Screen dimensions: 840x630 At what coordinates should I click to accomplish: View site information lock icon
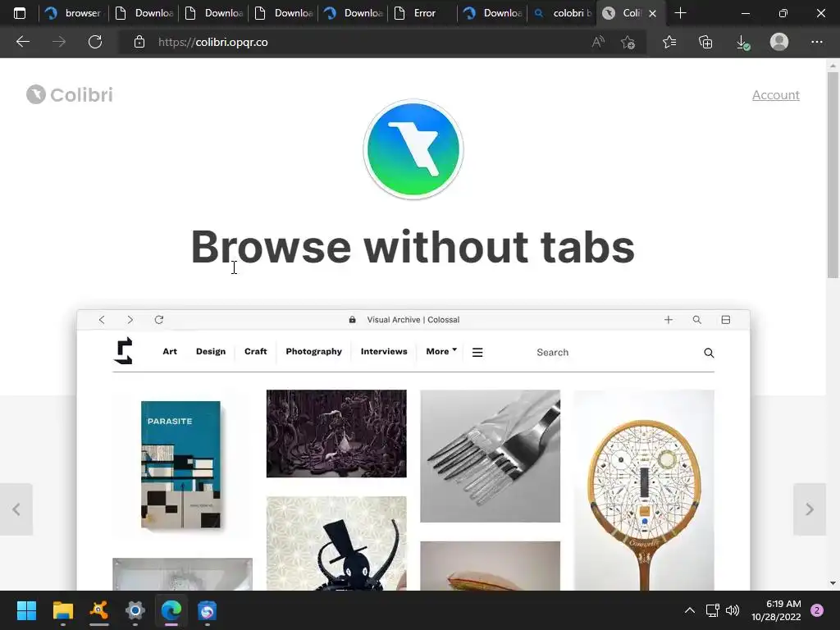coord(139,42)
